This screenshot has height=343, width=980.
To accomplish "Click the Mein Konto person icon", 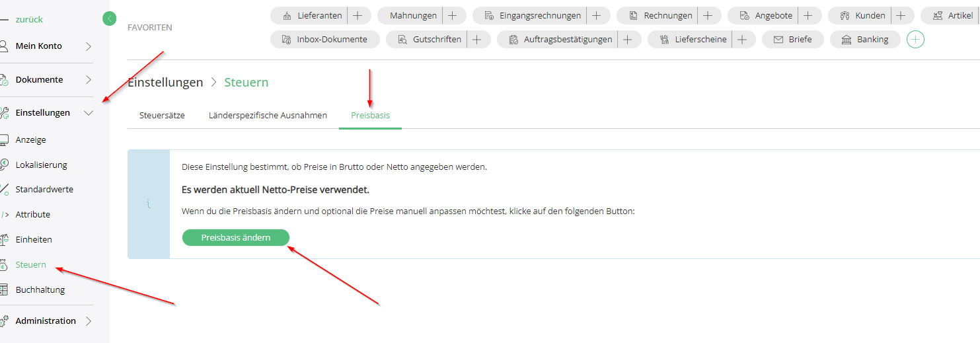I will click(x=3, y=46).
